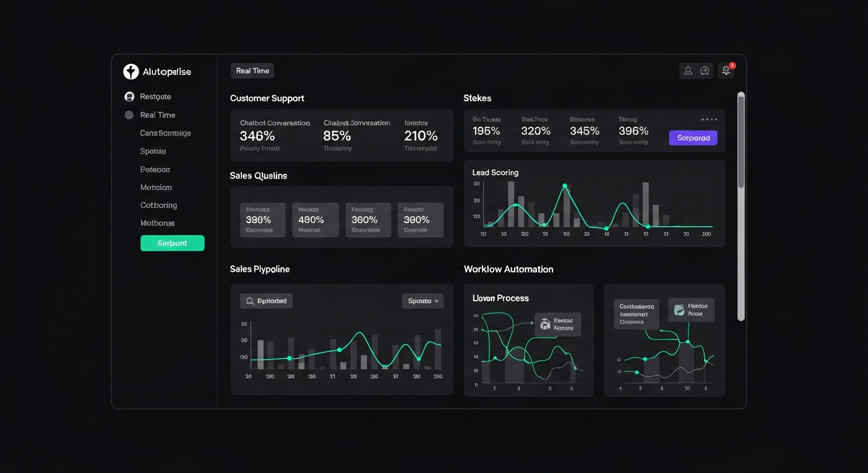Click the purple Sorpored button
The width and height of the screenshot is (868, 473).
pyautogui.click(x=693, y=138)
